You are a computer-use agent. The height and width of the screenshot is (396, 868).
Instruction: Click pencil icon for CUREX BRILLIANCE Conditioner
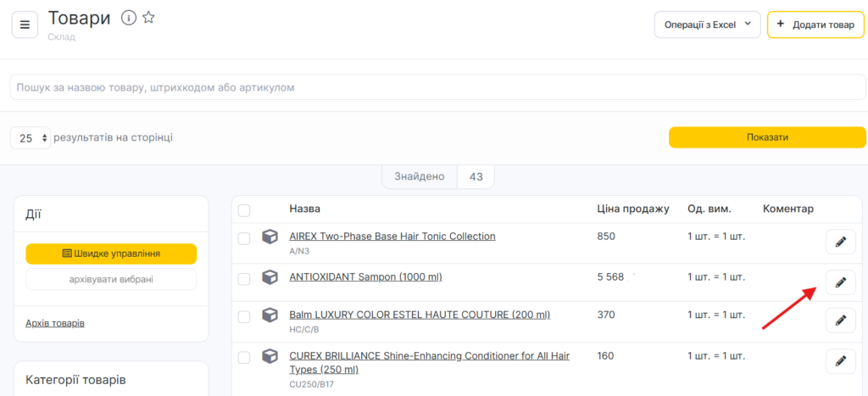840,362
